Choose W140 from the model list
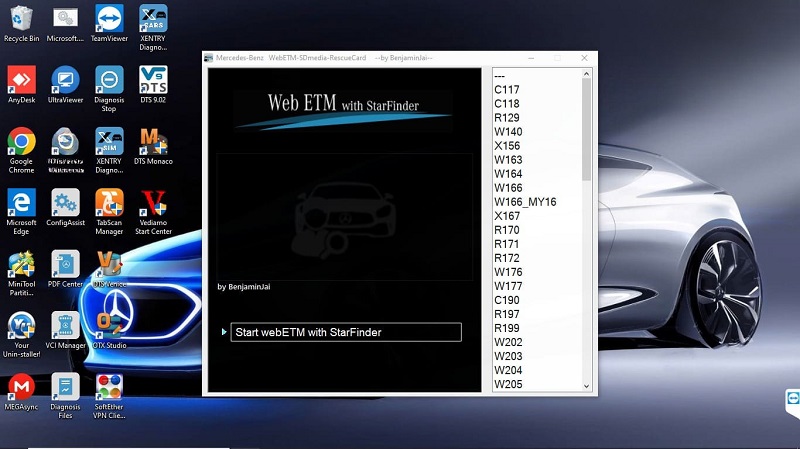This screenshot has width=800, height=449. pos(508,132)
